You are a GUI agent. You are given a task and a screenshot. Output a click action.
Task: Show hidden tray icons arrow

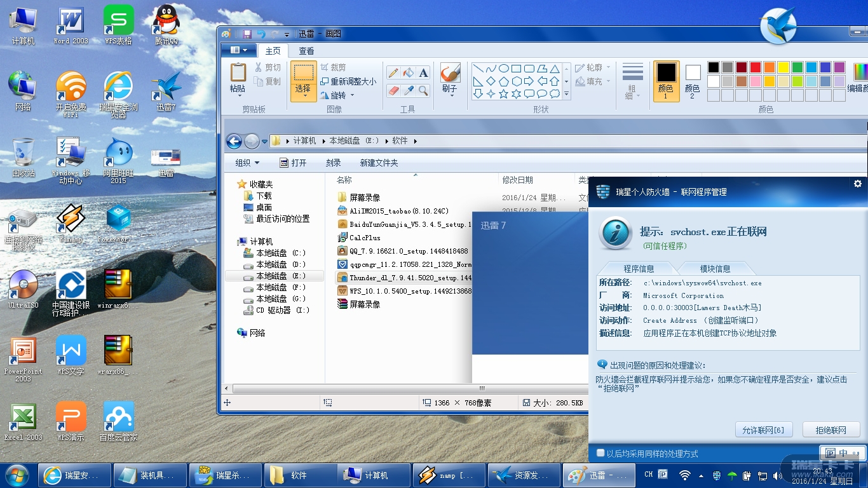point(701,475)
